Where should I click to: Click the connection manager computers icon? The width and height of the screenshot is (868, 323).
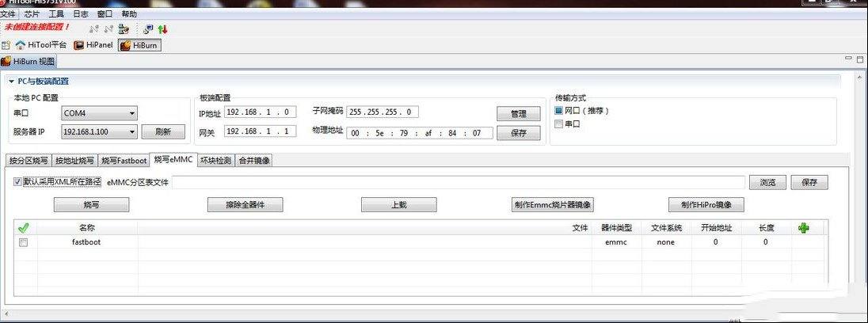124,28
